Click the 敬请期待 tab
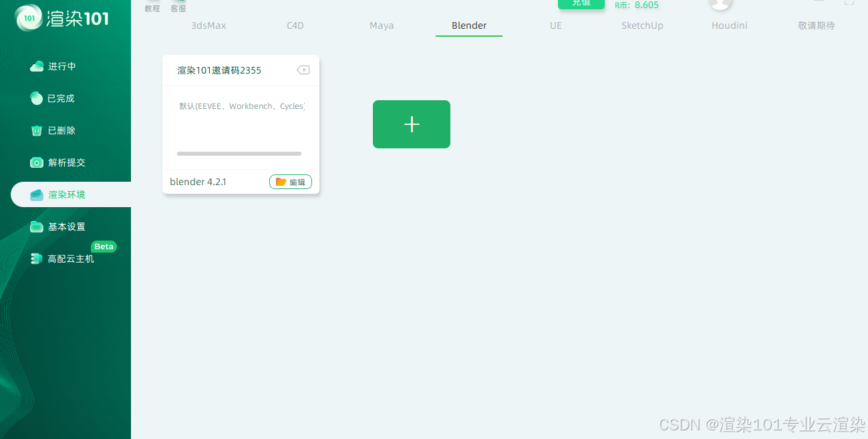The height and width of the screenshot is (439, 868). pos(817,25)
